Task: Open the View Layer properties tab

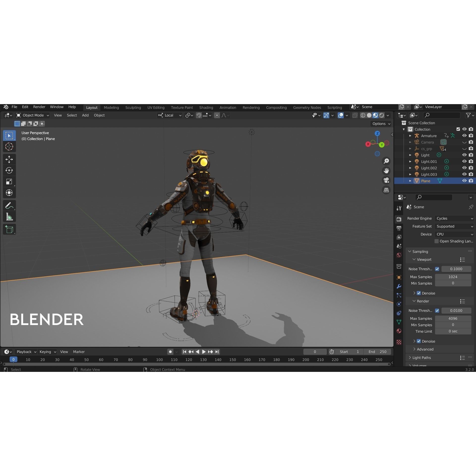Action: (399, 237)
